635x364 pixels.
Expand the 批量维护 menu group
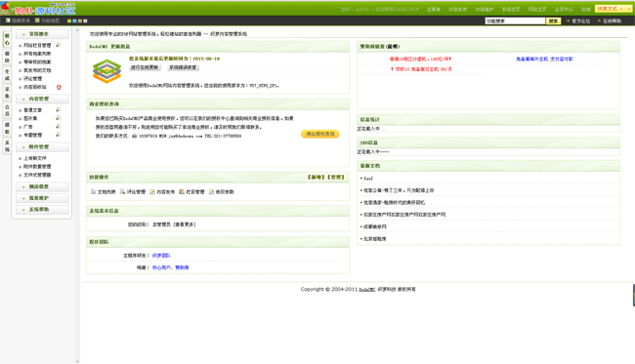pos(42,198)
